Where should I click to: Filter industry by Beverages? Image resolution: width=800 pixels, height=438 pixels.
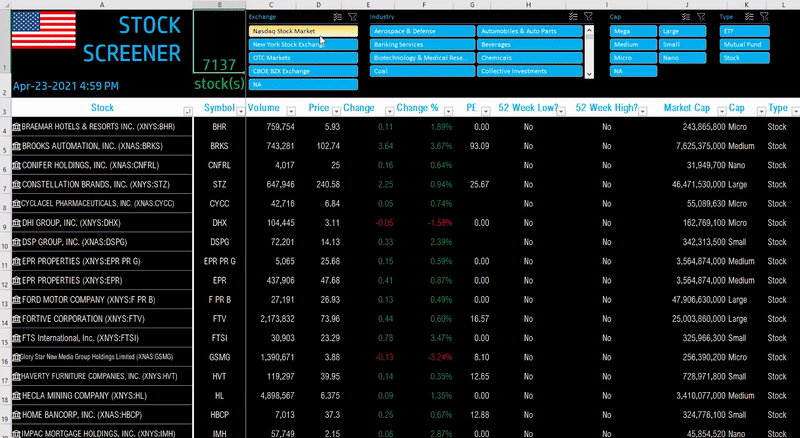pos(530,44)
